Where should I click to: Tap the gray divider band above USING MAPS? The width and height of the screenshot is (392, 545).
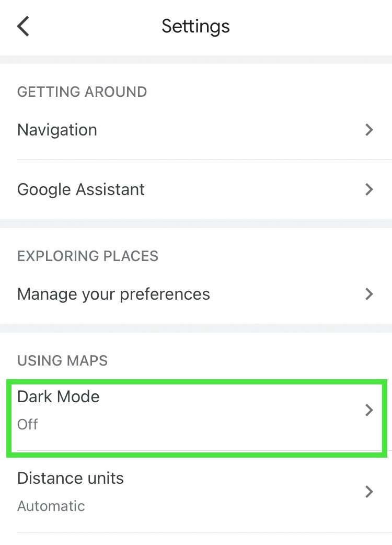(196, 328)
